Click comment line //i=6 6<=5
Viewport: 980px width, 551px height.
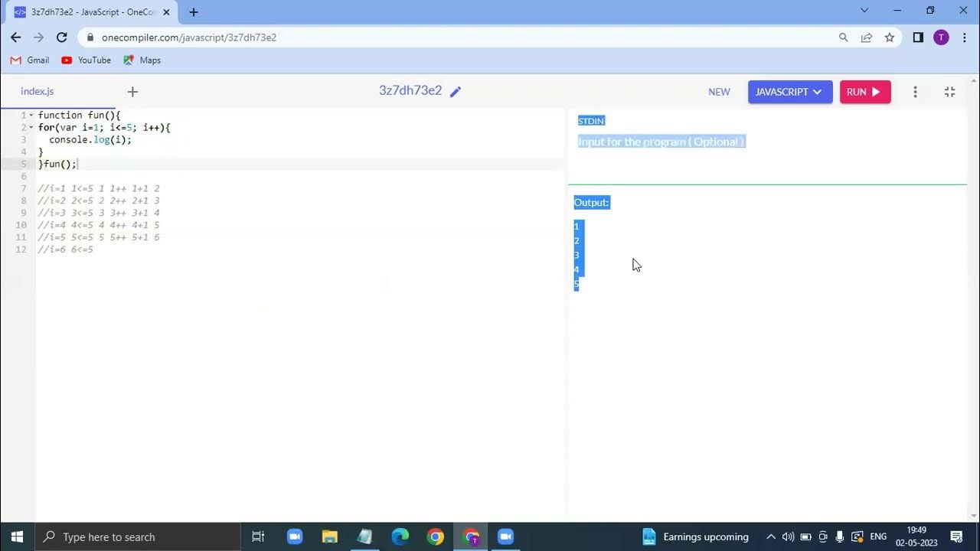click(x=66, y=249)
